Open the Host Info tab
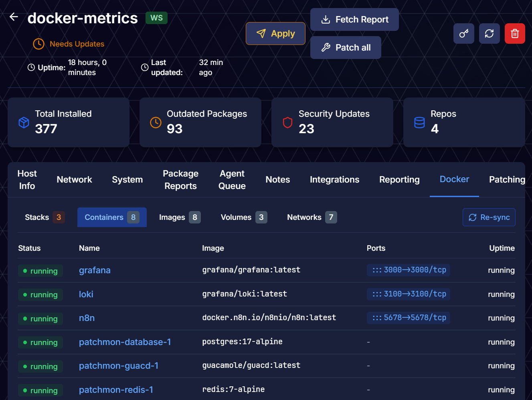 27,180
